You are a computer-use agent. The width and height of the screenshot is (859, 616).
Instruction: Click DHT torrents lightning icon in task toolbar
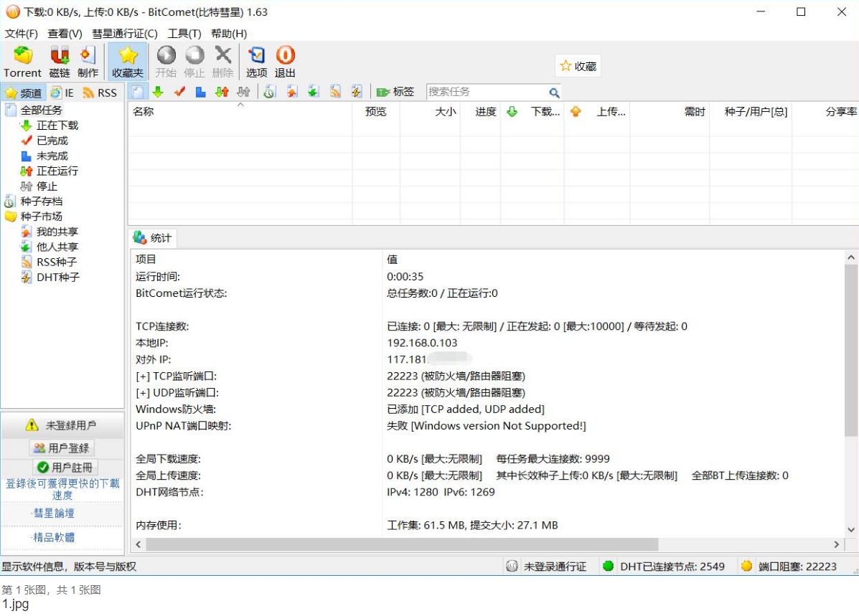pos(357,92)
